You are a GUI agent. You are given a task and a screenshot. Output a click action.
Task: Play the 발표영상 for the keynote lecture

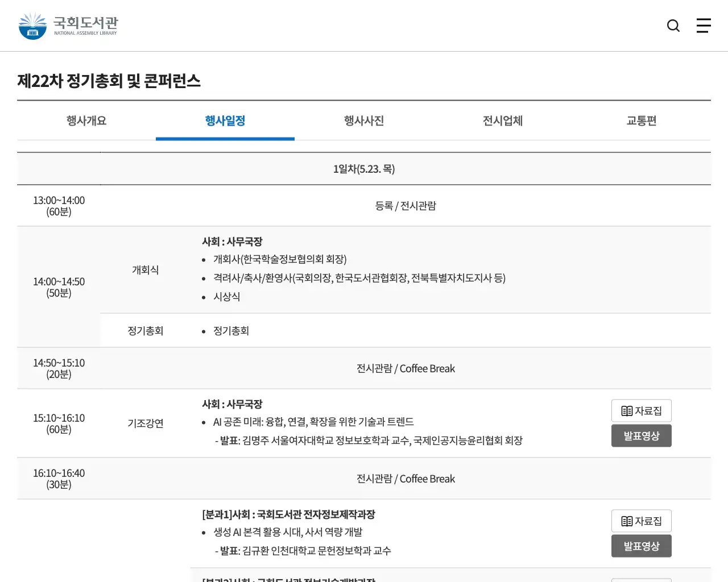[x=642, y=435]
